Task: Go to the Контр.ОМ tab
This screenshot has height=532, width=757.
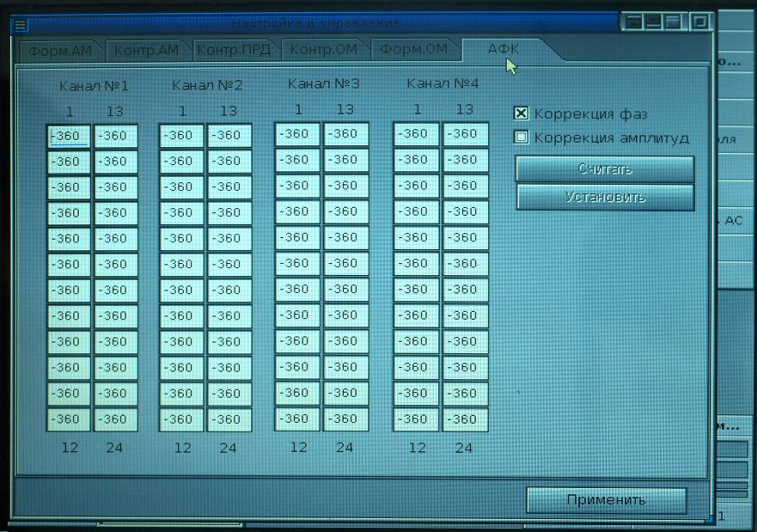Action: pyautogui.click(x=323, y=49)
